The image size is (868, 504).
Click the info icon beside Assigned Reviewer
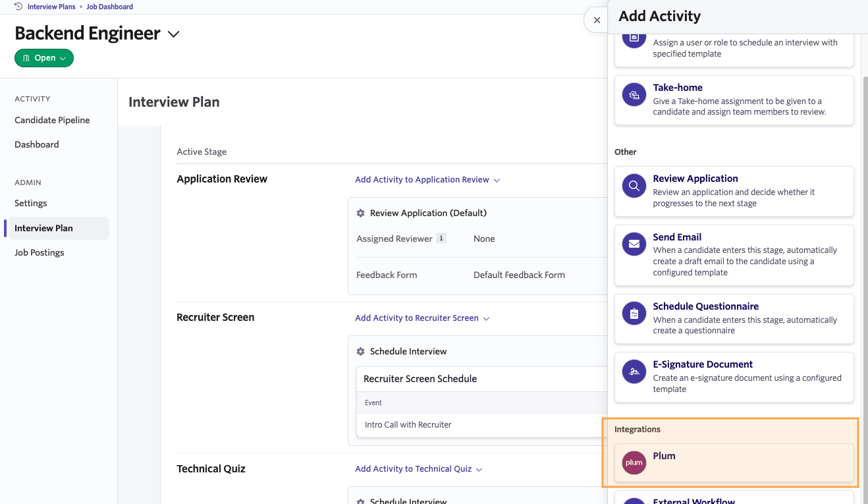(441, 238)
